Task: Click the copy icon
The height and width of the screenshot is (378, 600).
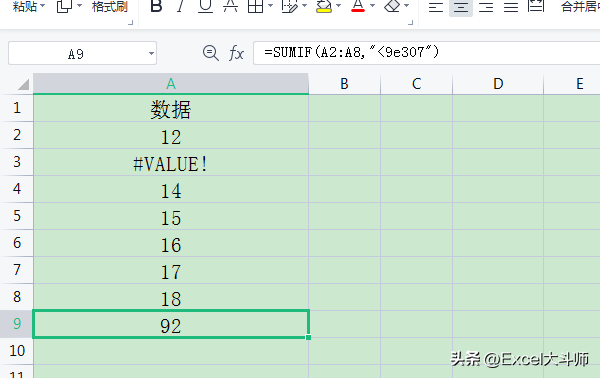Action: coord(64,6)
